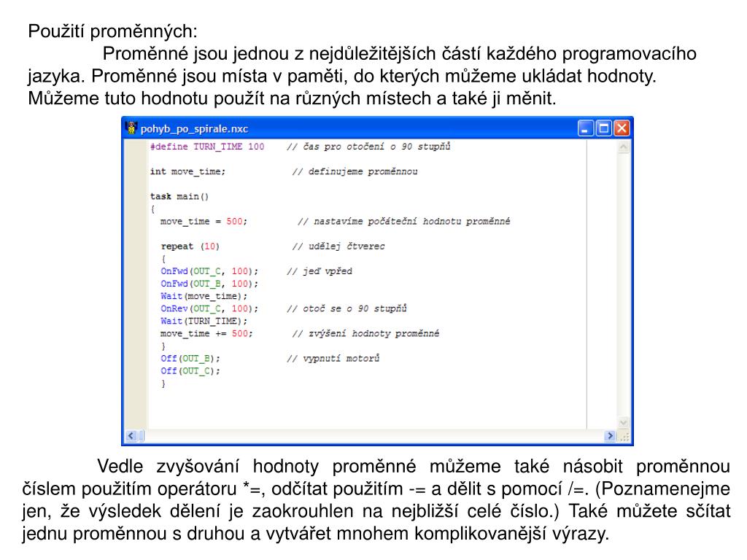Screen dimensions: 747x560
Task: Click the horizontal scrollbar right arrow
Action: [611, 436]
